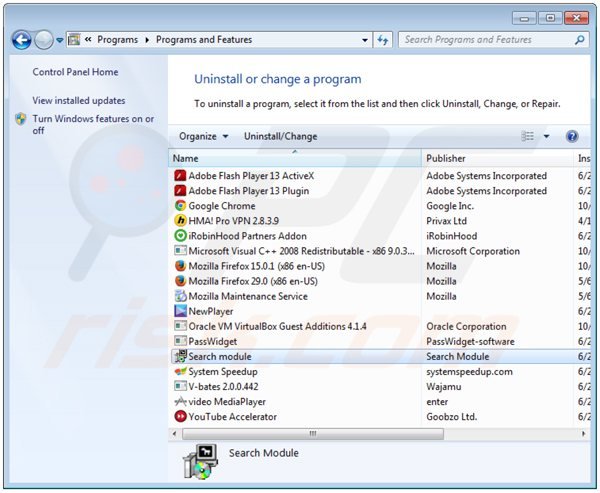Click publisher cell Microsoft Corporation
600x493 pixels.
click(x=473, y=251)
